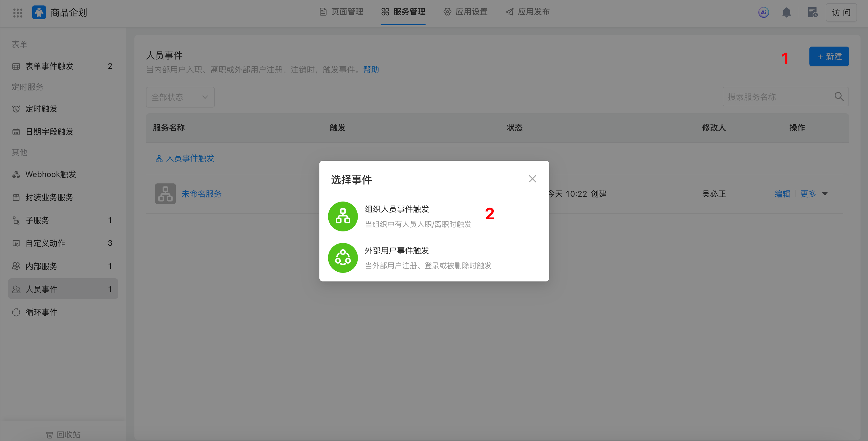This screenshot has height=441, width=868.
Task: Choose the 外部用户事件触发 green icon
Action: (x=343, y=258)
